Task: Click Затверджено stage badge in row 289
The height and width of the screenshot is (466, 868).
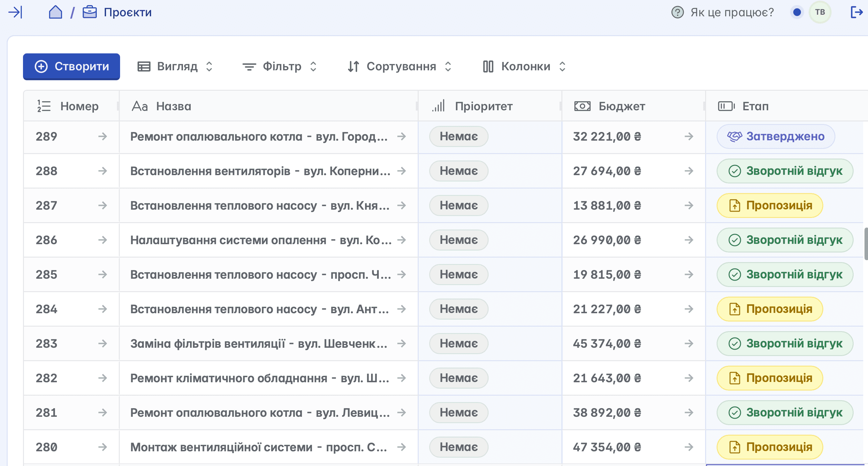Action: pos(775,136)
